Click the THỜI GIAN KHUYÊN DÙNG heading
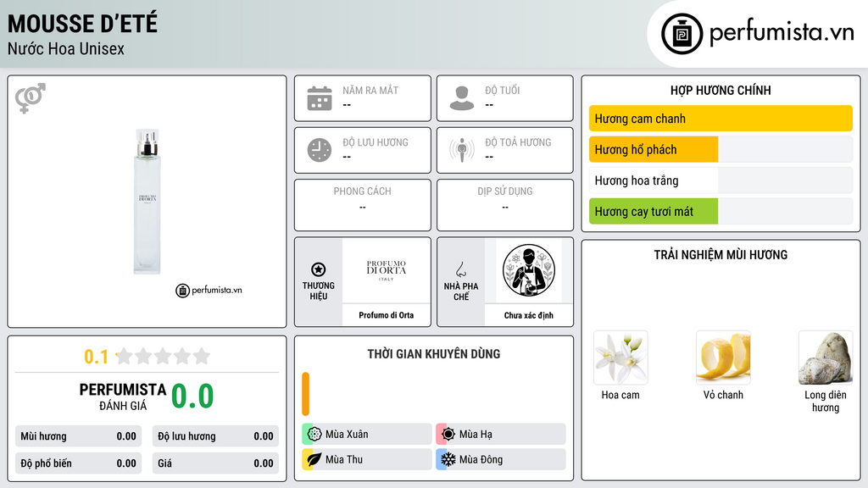This screenshot has width=868, height=488. [x=434, y=354]
